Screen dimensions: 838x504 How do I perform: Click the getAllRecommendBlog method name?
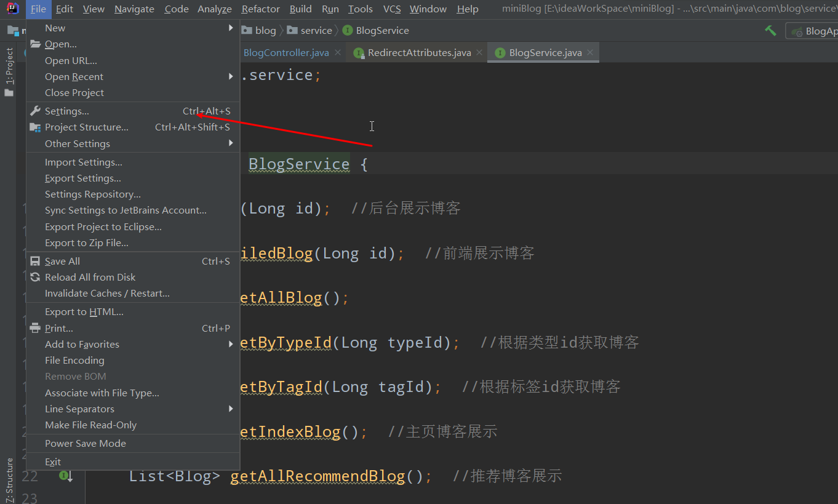click(317, 476)
